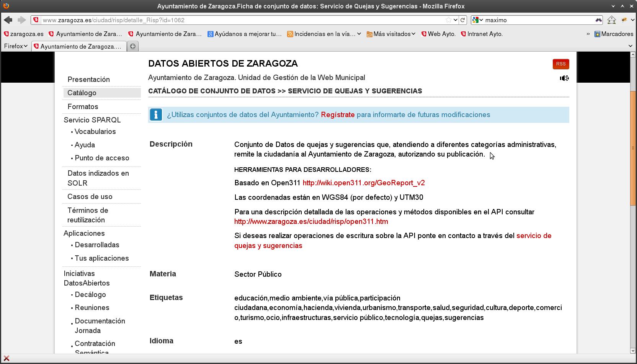This screenshot has height=364, width=637.
Task: Click the page vertical scrollbar thumb
Action: pyautogui.click(x=632, y=147)
